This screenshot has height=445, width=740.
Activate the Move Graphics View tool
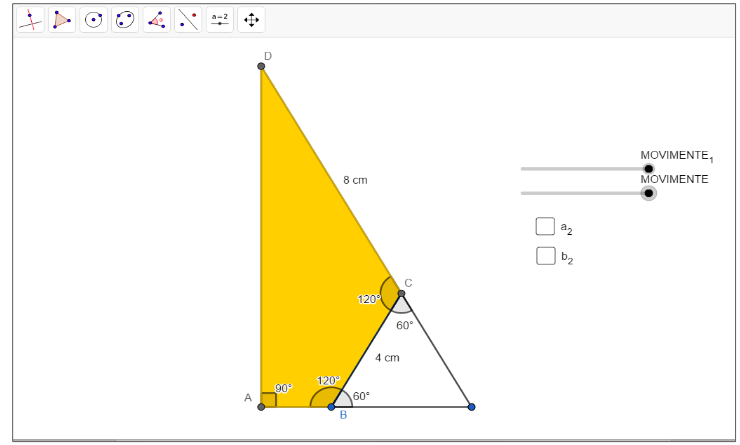[251, 19]
